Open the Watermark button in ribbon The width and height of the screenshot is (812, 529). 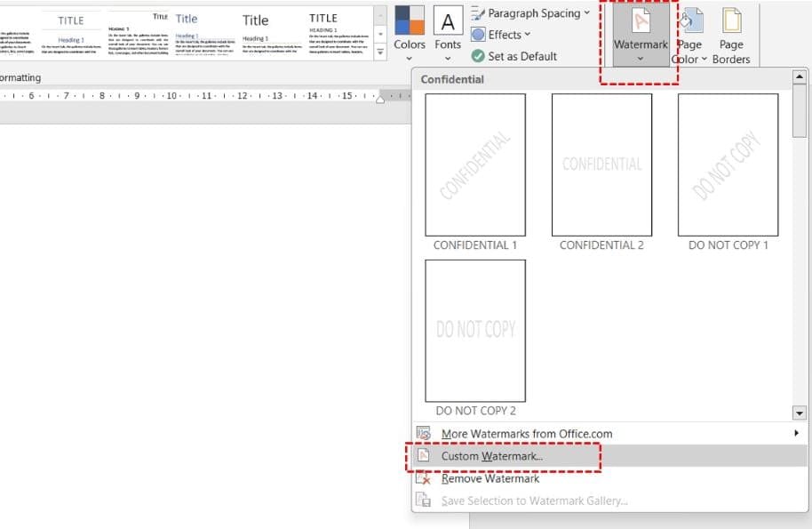pos(641,36)
